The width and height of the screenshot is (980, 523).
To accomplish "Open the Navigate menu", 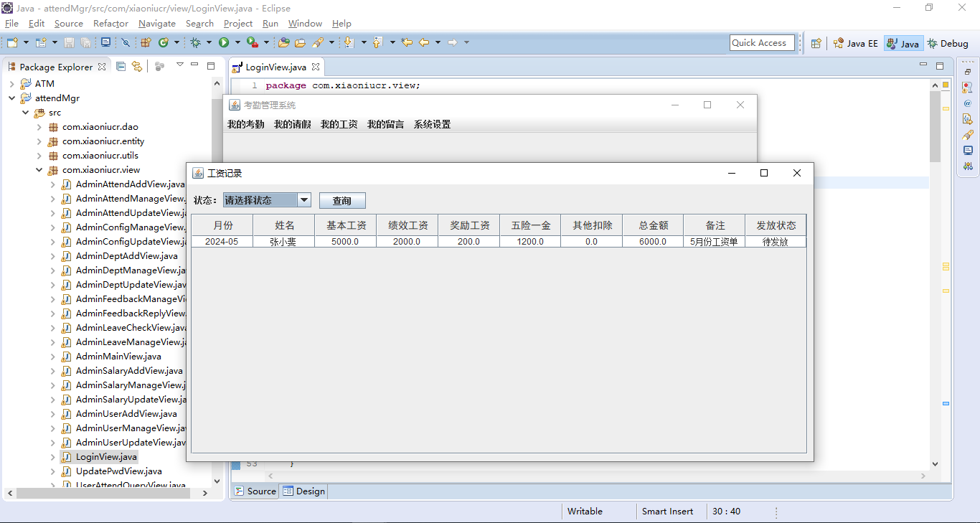I will coord(157,24).
